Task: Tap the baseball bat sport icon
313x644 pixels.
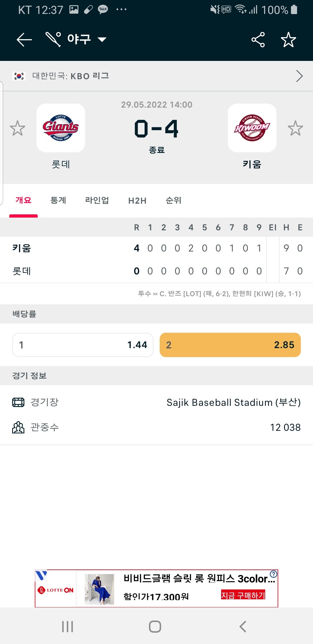Action: click(53, 39)
